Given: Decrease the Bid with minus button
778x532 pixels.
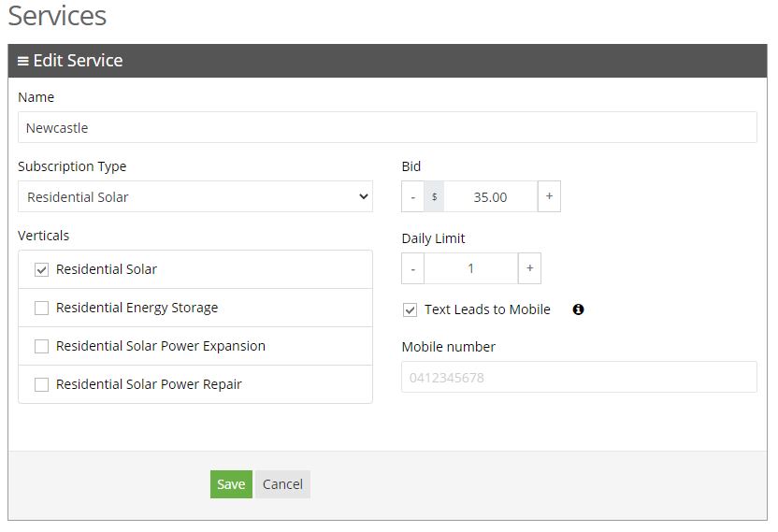Looking at the screenshot, I should coord(412,197).
